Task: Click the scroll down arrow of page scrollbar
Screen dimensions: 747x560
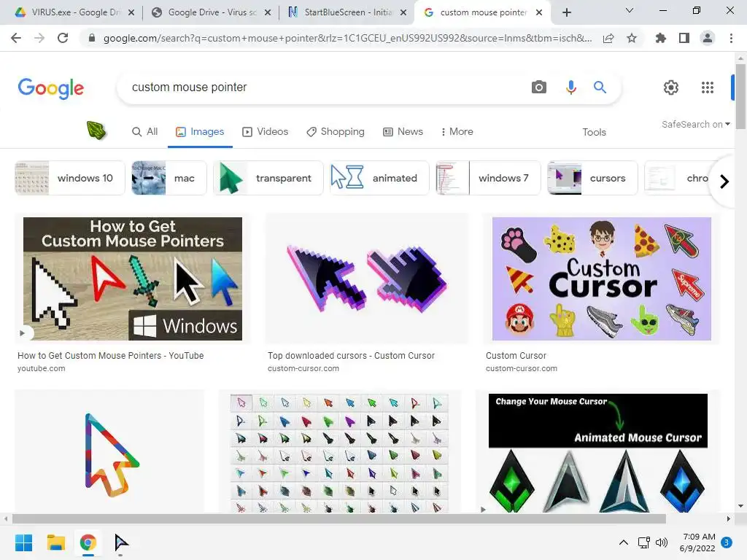Action: tap(740, 506)
